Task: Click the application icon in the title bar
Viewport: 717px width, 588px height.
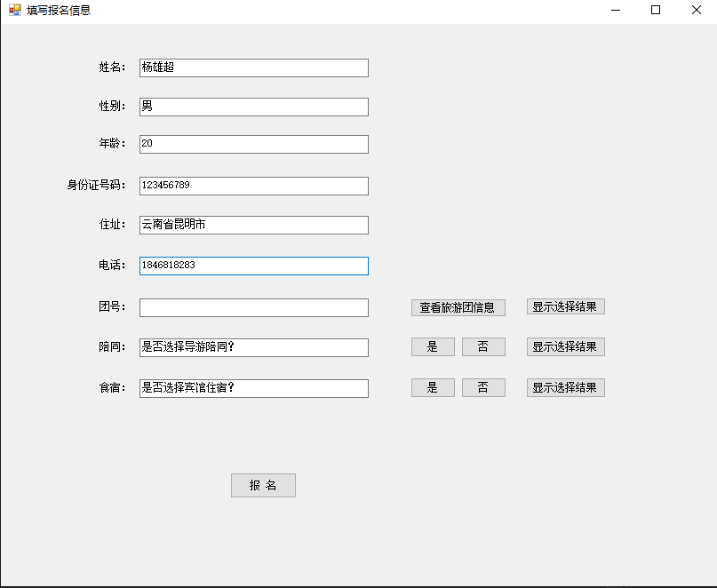Action: coord(14,11)
